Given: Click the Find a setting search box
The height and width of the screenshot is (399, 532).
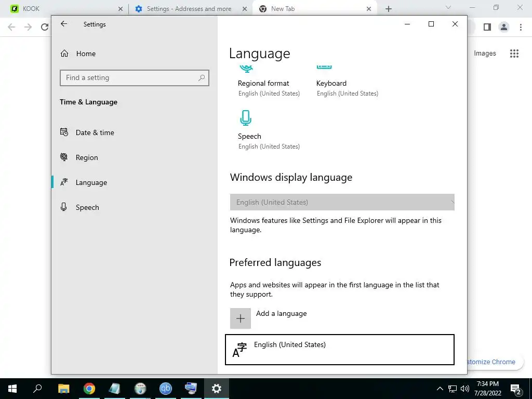Looking at the screenshot, I should coord(135,78).
